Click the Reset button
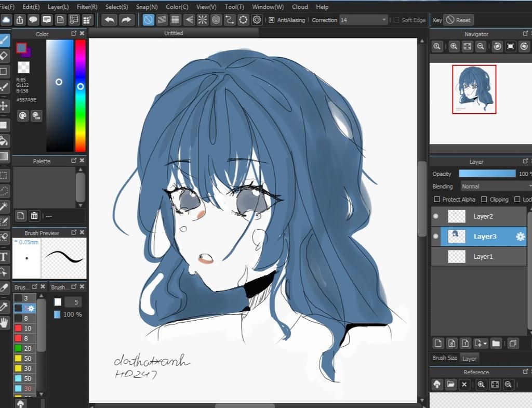Viewport: 532px width, 408px height. coord(459,20)
